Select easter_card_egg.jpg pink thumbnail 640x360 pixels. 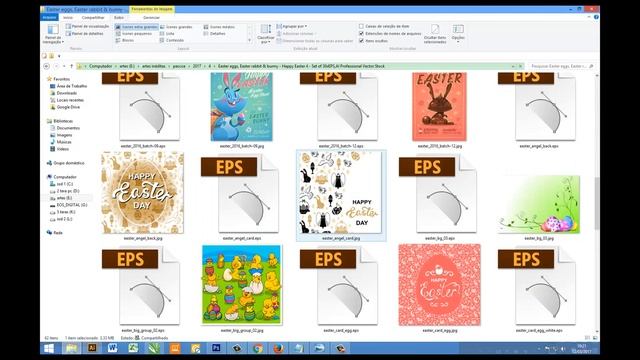pyautogui.click(x=440, y=284)
